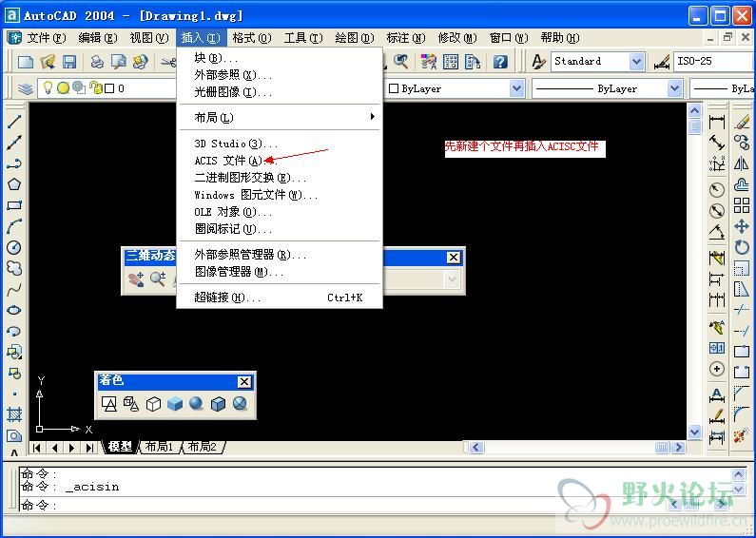756x538 pixels.
Task: Choose 超链接(H) menu entry
Action: pyautogui.click(x=280, y=298)
